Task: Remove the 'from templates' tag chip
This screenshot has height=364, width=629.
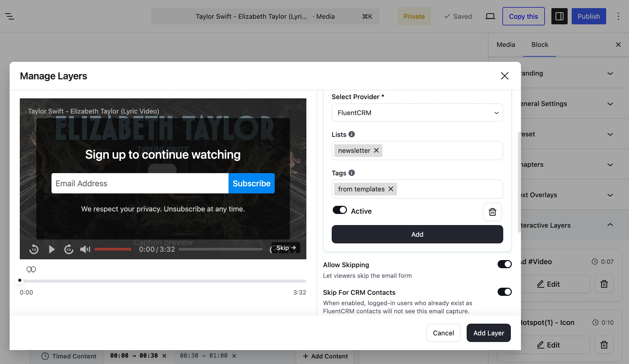Action: pos(391,189)
